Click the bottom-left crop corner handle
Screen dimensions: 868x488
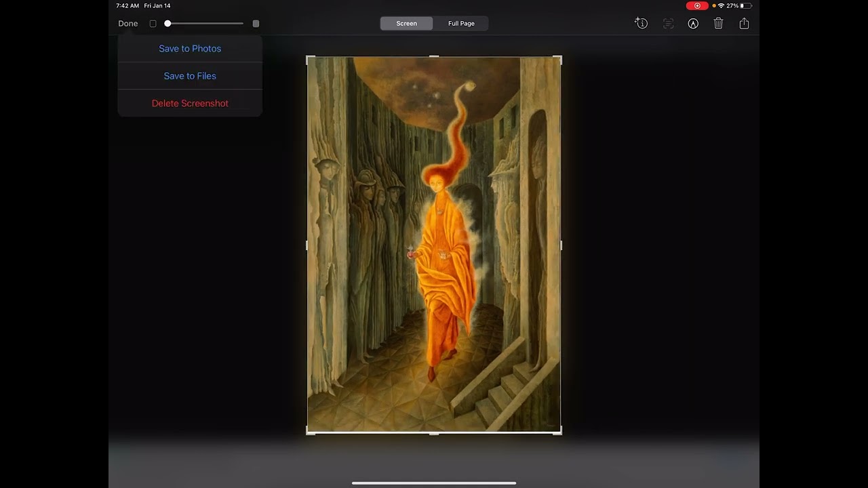[310, 431]
